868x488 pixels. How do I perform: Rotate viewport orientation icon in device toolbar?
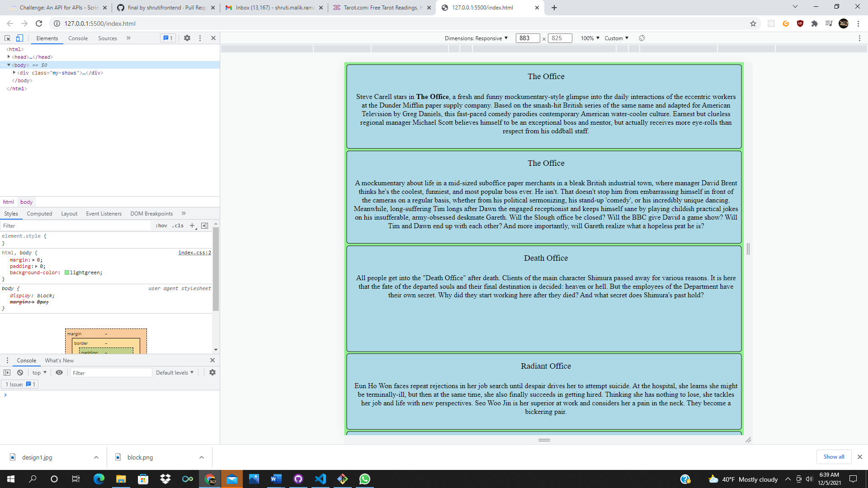pyautogui.click(x=642, y=38)
